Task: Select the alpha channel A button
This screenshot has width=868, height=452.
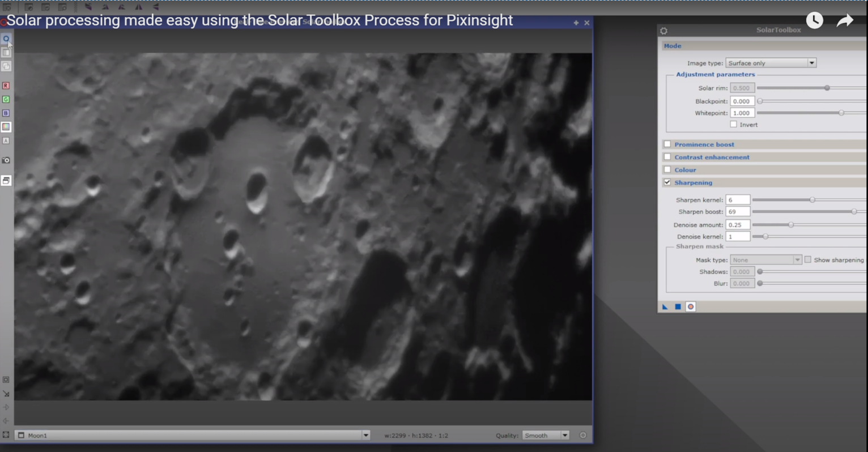Action: [x=6, y=140]
